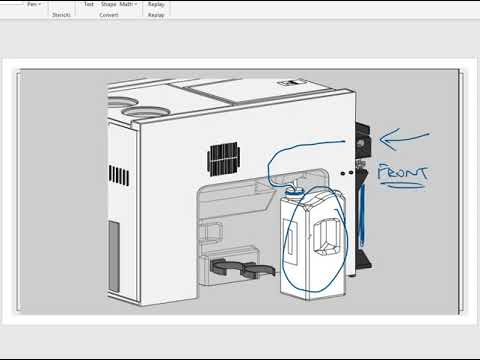Click the Ink to Text convert button
Viewport: 480px width, 360px height.
(89, 4)
